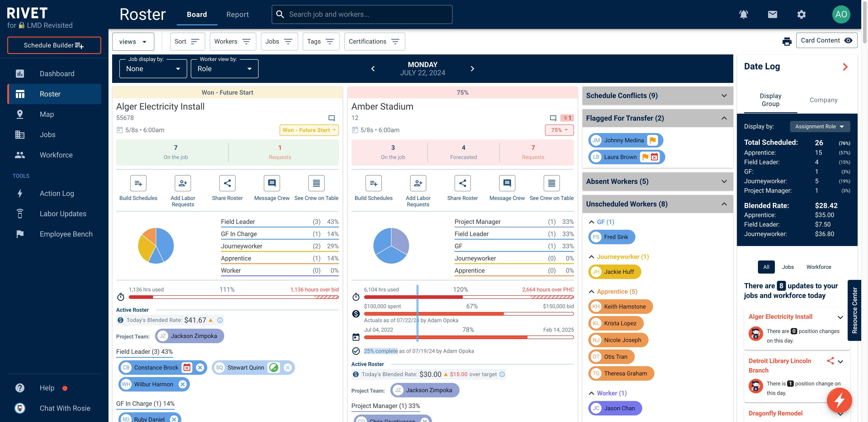Click calendar conflict icon on Laura Brown
The width and height of the screenshot is (868, 422).
[x=654, y=157]
